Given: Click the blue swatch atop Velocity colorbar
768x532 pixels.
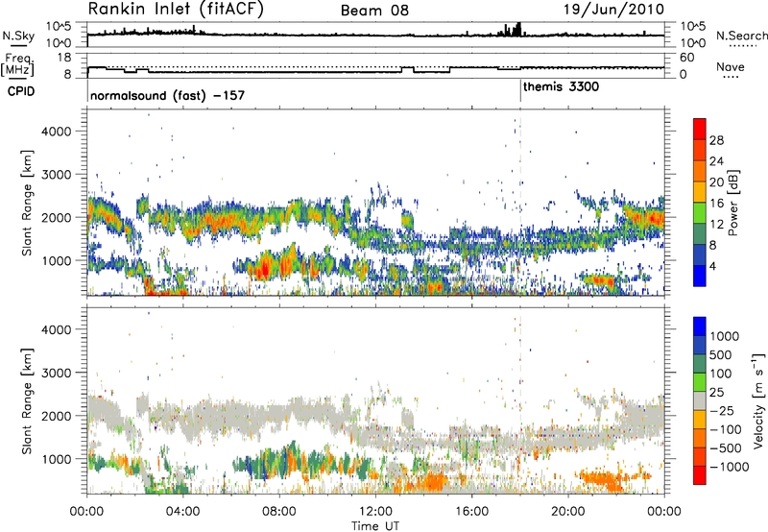Looking at the screenshot, I should point(700,326).
